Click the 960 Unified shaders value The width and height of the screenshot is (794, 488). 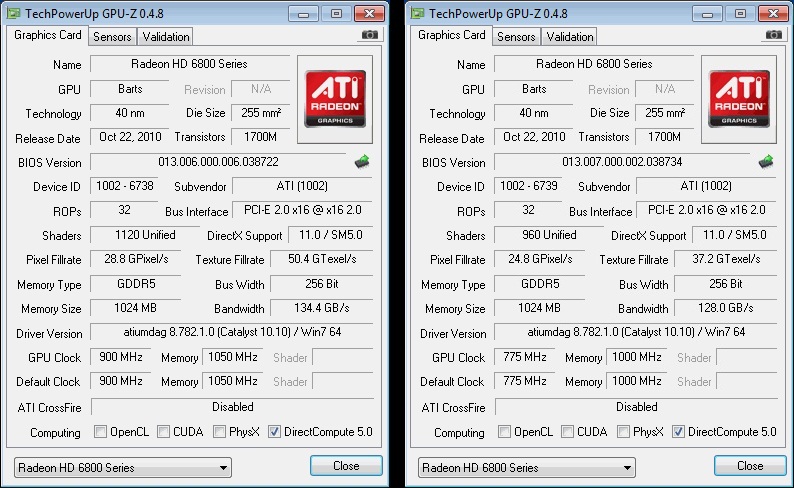[x=549, y=235]
